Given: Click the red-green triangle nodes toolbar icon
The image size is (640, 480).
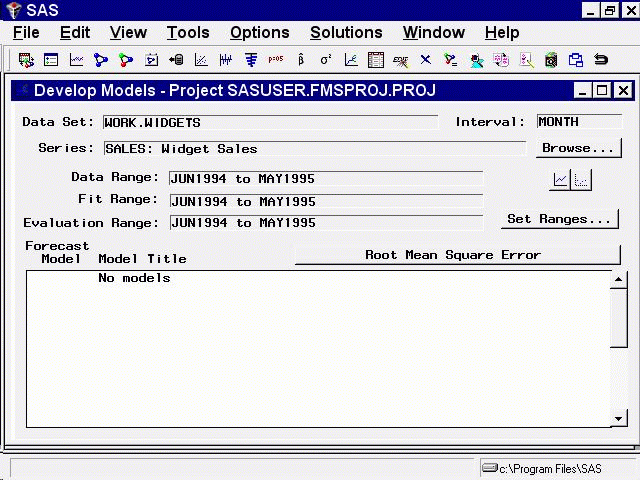Looking at the screenshot, I should (126, 60).
